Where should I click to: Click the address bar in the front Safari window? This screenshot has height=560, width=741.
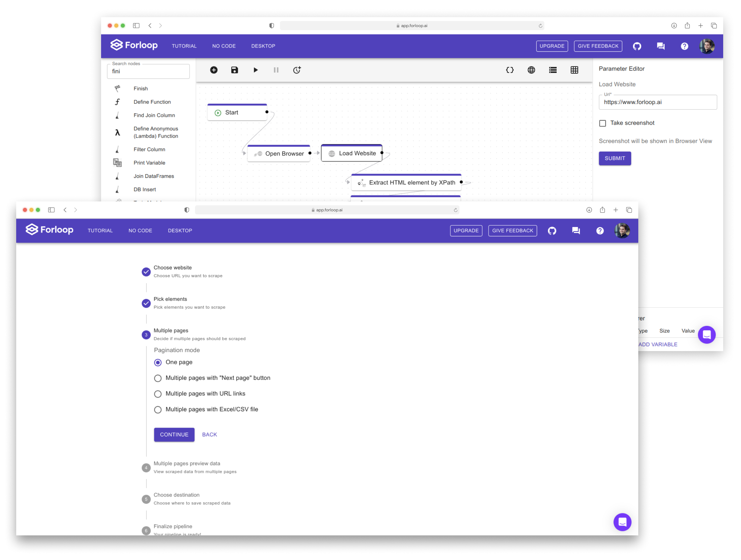(327, 210)
